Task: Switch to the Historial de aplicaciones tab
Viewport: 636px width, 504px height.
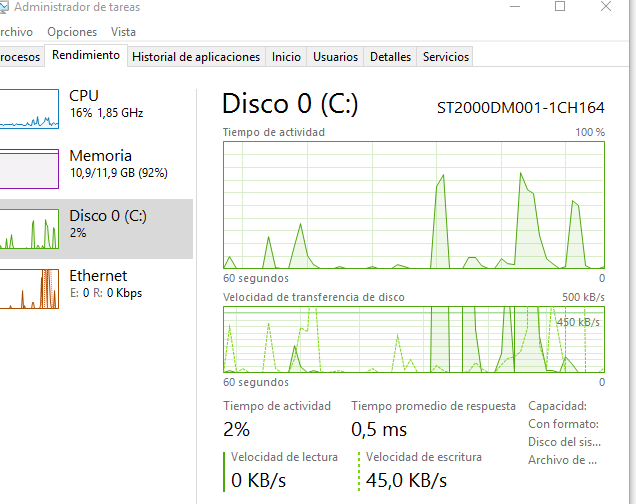Action: pos(196,57)
